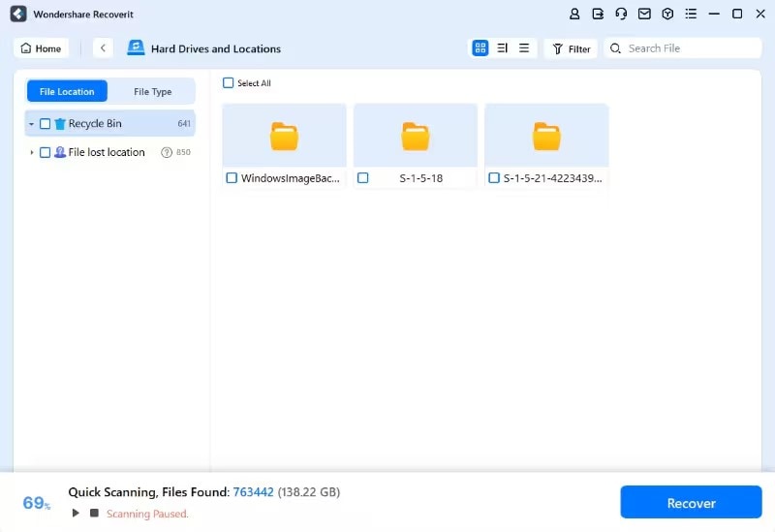The height and width of the screenshot is (532, 775).
Task: Click the Recycle Bin trash icon
Action: [x=60, y=124]
